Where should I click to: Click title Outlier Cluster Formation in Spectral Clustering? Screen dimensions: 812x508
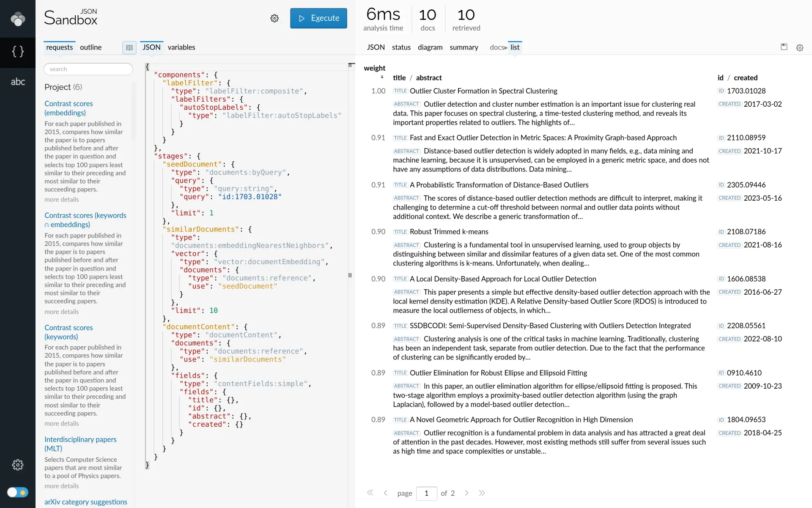tap(483, 91)
